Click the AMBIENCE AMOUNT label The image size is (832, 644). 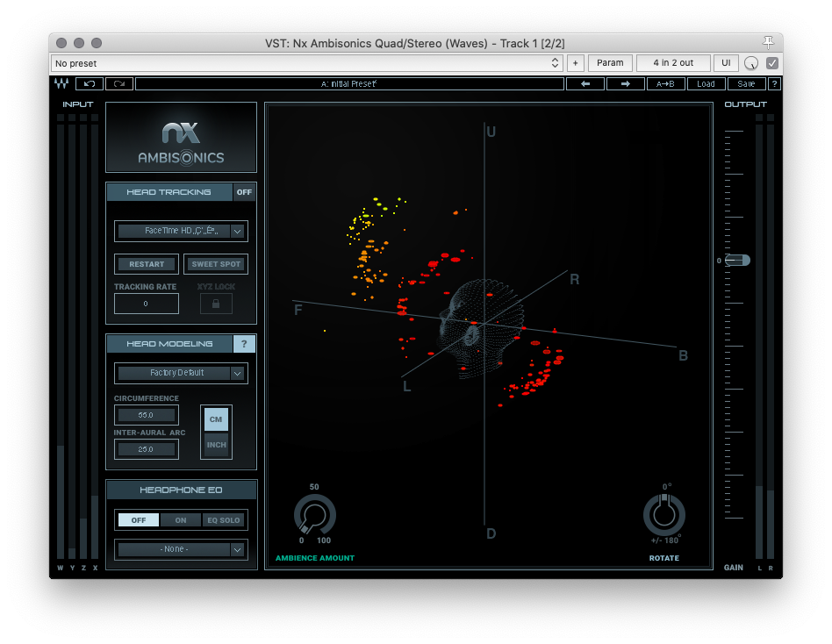[x=315, y=558]
